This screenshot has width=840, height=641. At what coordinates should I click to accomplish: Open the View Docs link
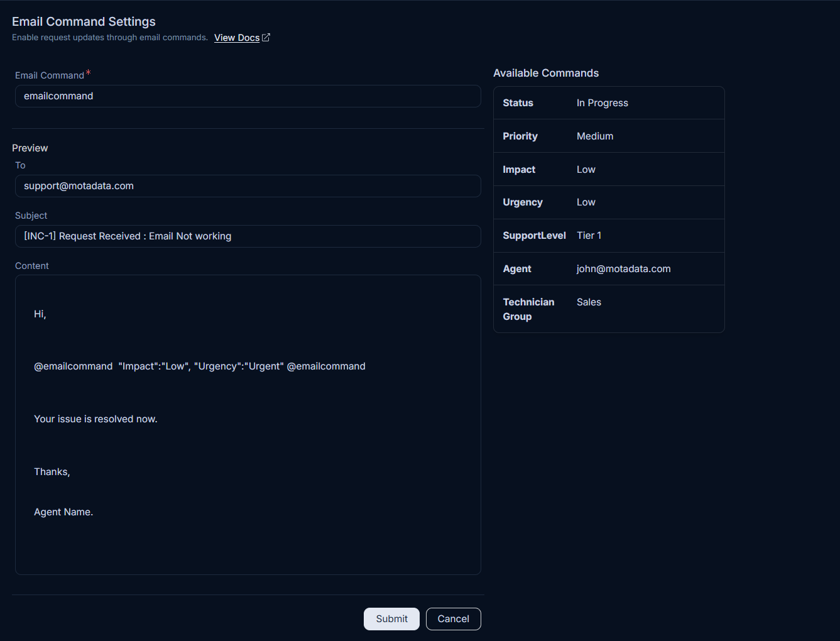pos(237,38)
